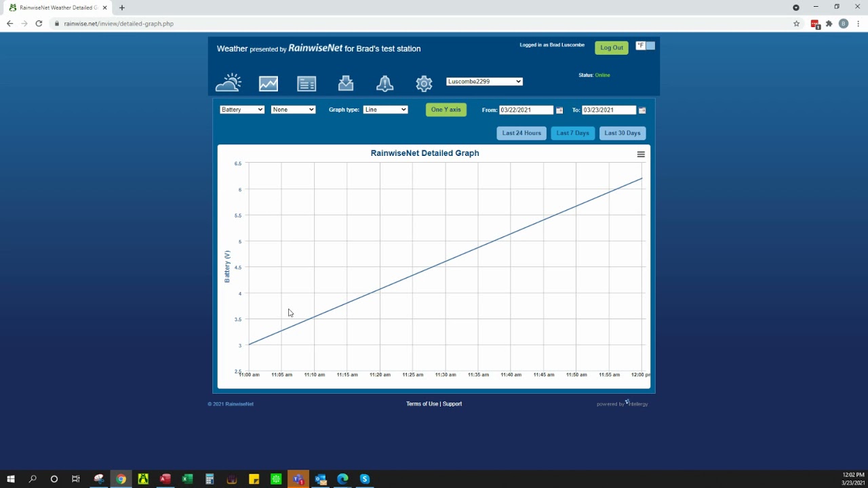
Task: Open the None second parameter dropdown
Action: tap(293, 110)
